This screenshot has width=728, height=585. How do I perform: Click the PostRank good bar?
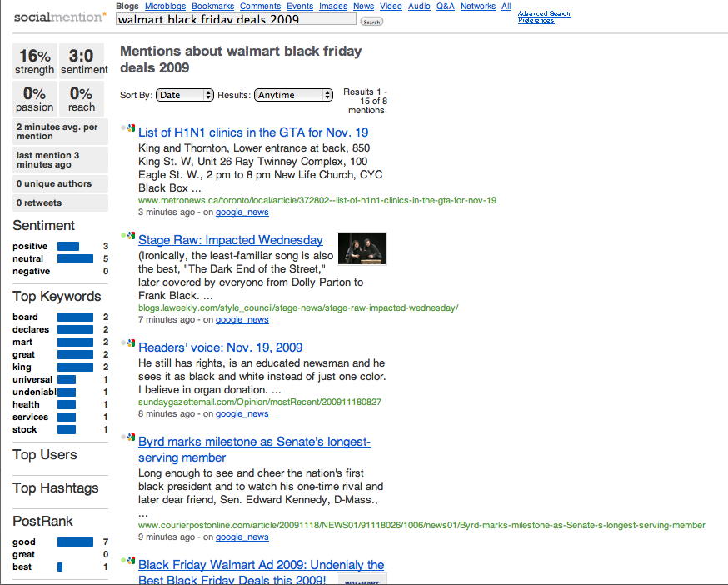[x=75, y=542]
